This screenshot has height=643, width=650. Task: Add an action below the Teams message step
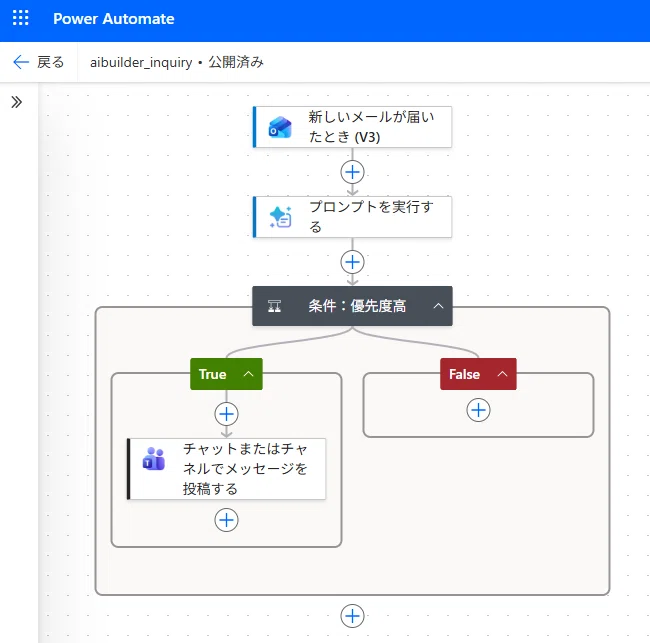226,520
